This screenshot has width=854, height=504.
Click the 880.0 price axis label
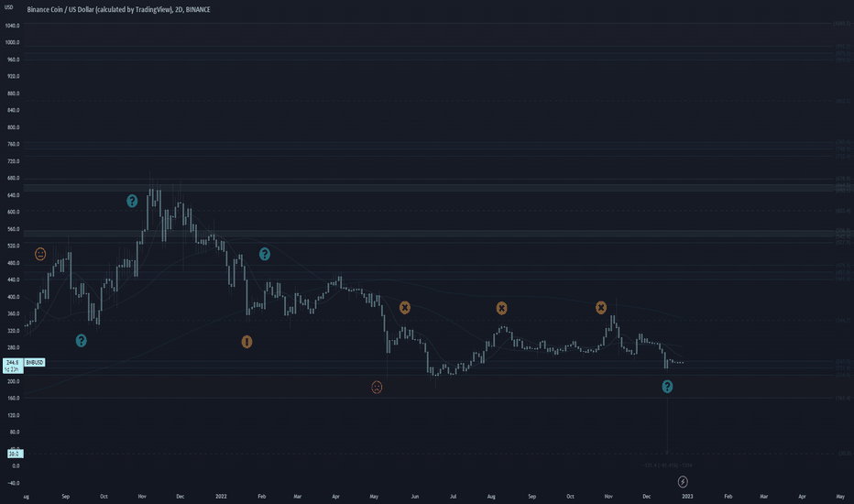(14, 93)
